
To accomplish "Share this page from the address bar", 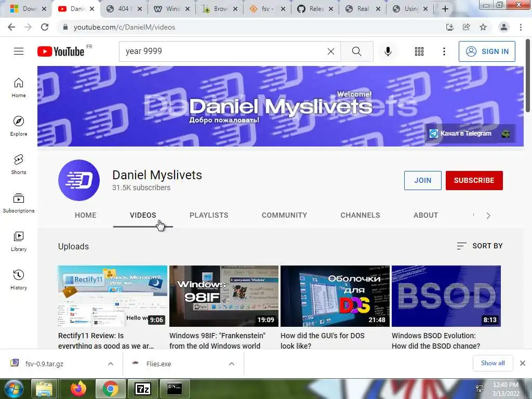I will click(467, 27).
